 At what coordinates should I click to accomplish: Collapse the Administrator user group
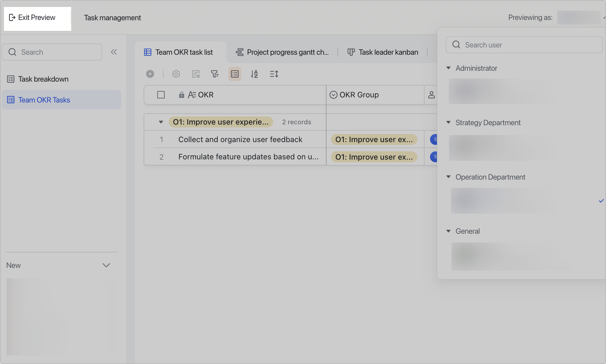pyautogui.click(x=448, y=68)
